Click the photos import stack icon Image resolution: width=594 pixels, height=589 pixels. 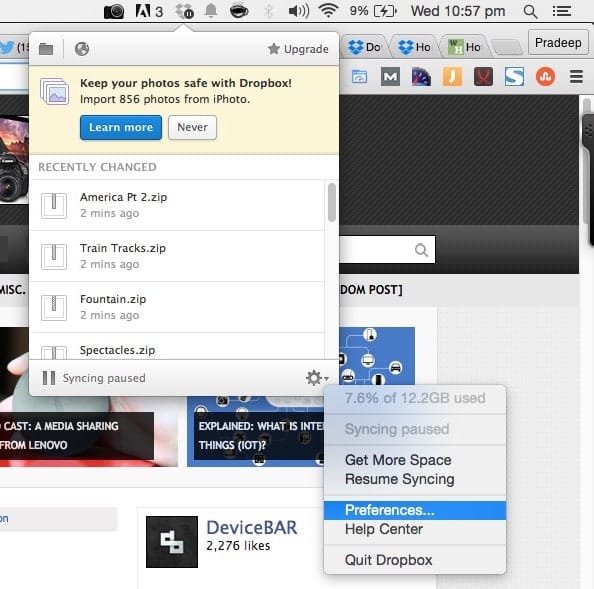coord(55,91)
